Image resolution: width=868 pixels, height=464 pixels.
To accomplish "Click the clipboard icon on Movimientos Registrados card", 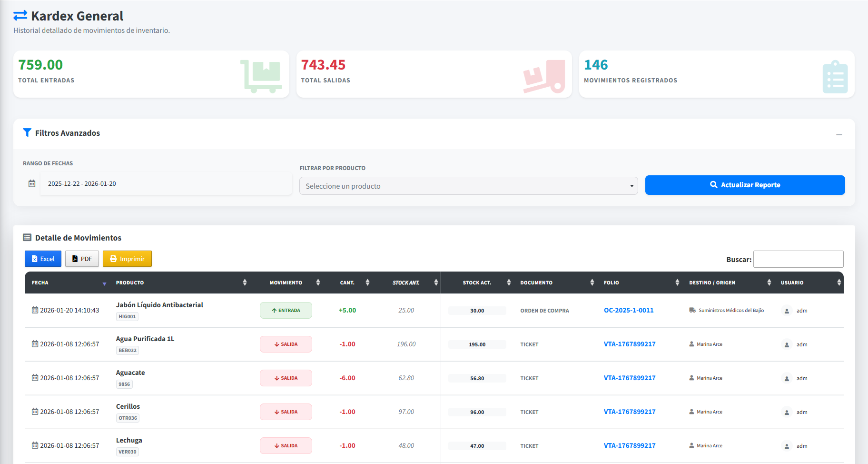I will [835, 77].
